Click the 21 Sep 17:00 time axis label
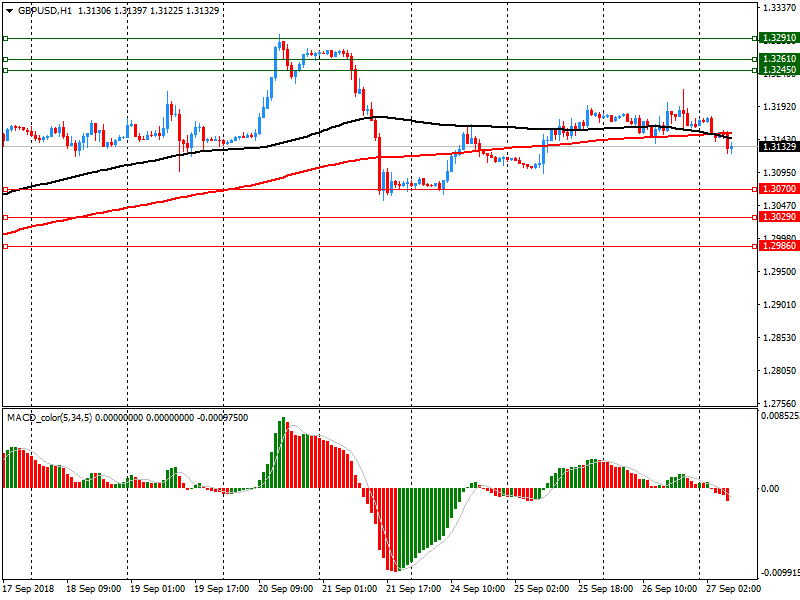 pos(413,590)
